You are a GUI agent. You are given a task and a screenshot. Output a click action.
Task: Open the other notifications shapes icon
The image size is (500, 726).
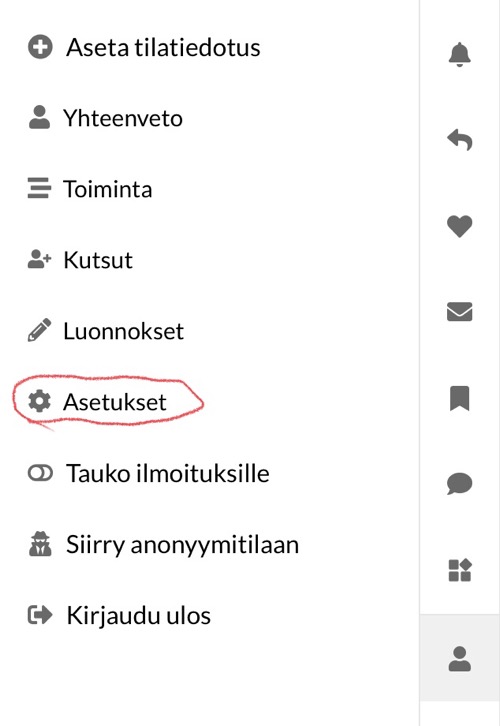pos(459,570)
